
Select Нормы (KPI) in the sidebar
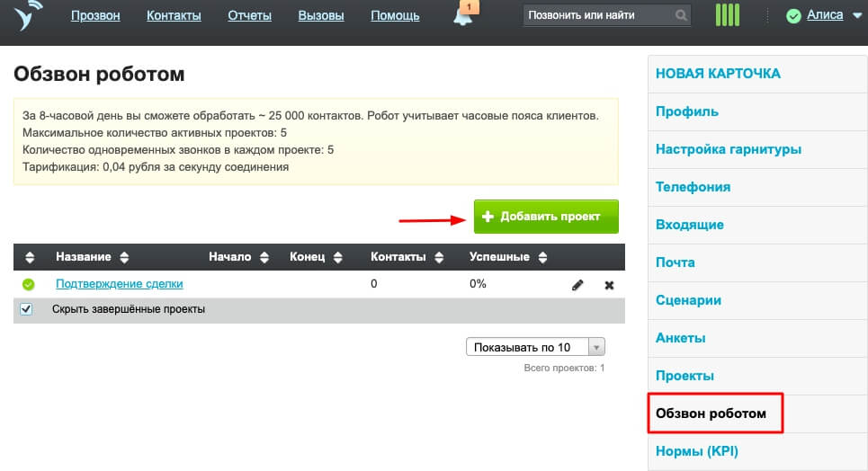(x=697, y=450)
